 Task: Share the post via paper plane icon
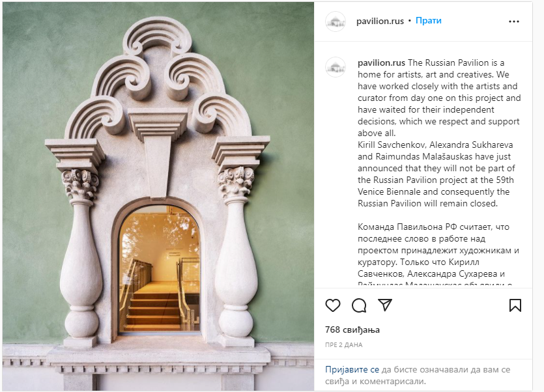(x=385, y=305)
